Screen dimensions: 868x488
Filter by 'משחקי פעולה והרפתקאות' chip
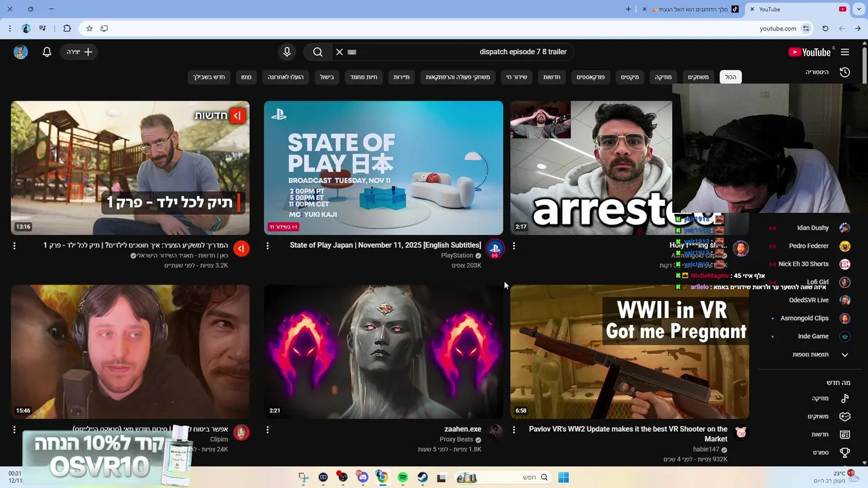458,77
